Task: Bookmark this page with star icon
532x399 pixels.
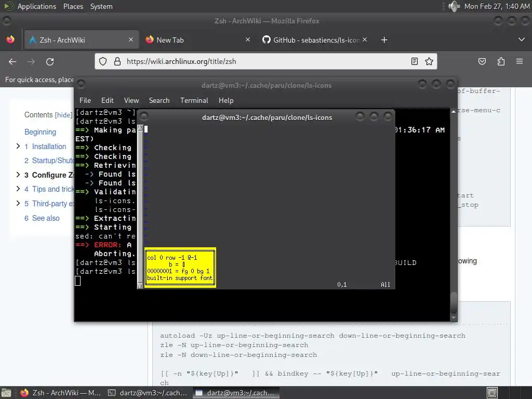Action: coord(429,61)
